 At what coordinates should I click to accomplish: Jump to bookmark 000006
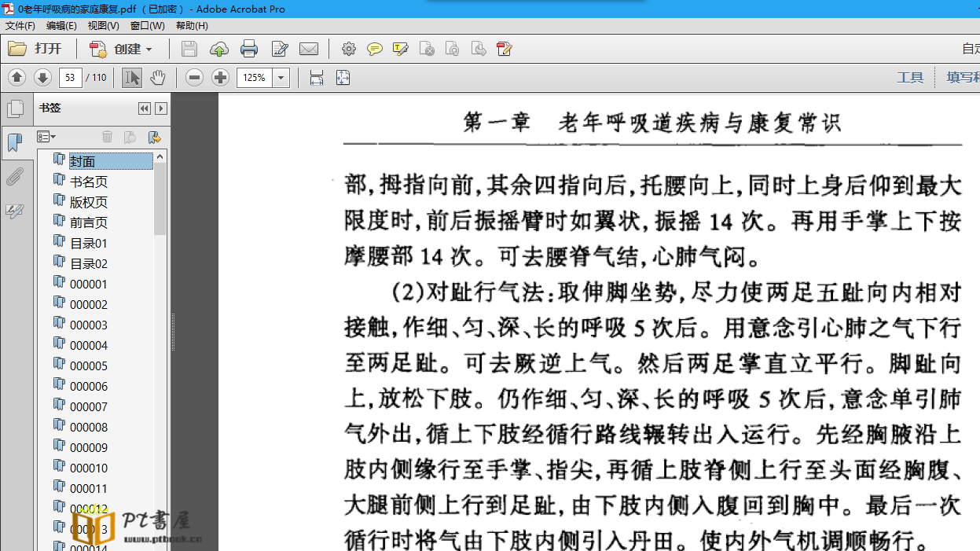pyautogui.click(x=89, y=386)
